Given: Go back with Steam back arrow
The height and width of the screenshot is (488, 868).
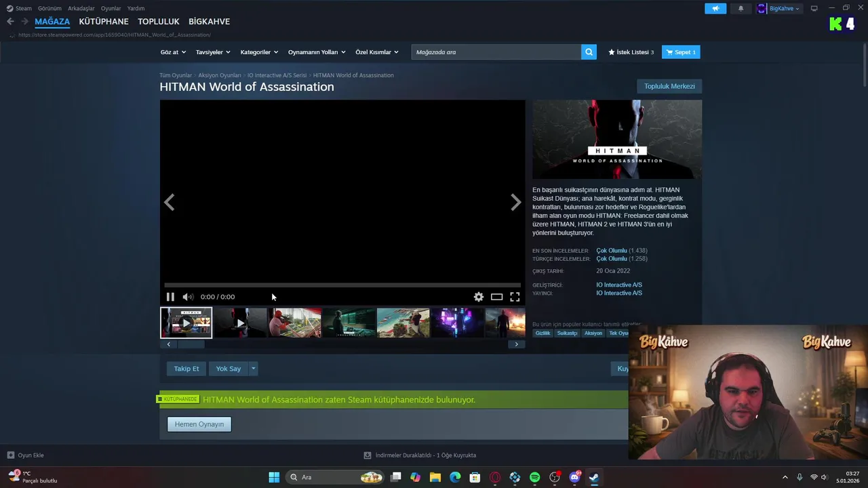Looking at the screenshot, I should click(10, 22).
